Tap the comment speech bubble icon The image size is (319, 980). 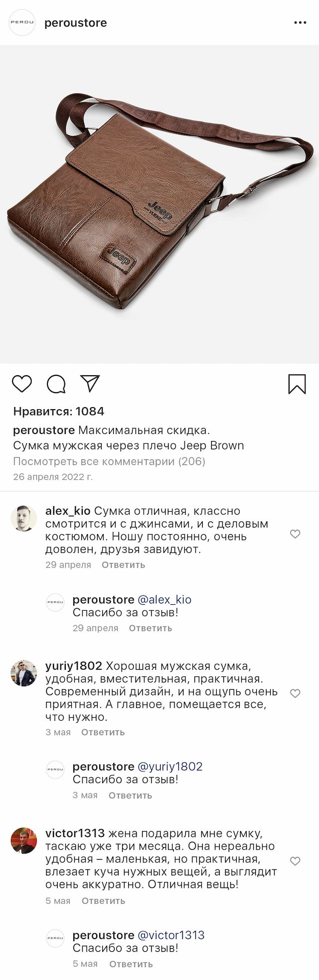click(x=56, y=384)
